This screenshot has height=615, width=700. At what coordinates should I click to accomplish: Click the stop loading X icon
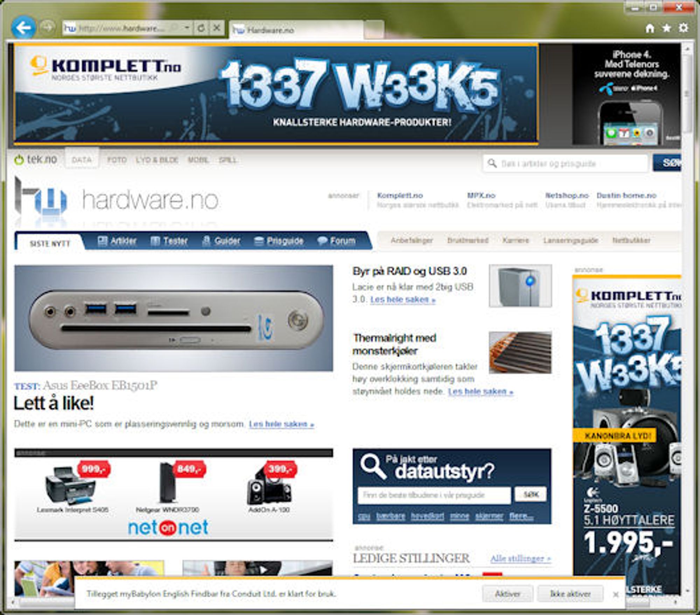click(217, 28)
